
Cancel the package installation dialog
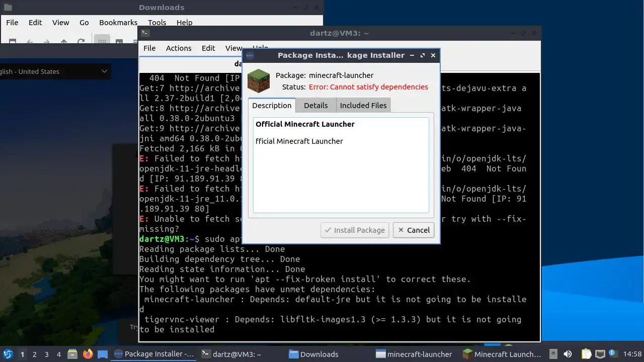[x=414, y=230]
